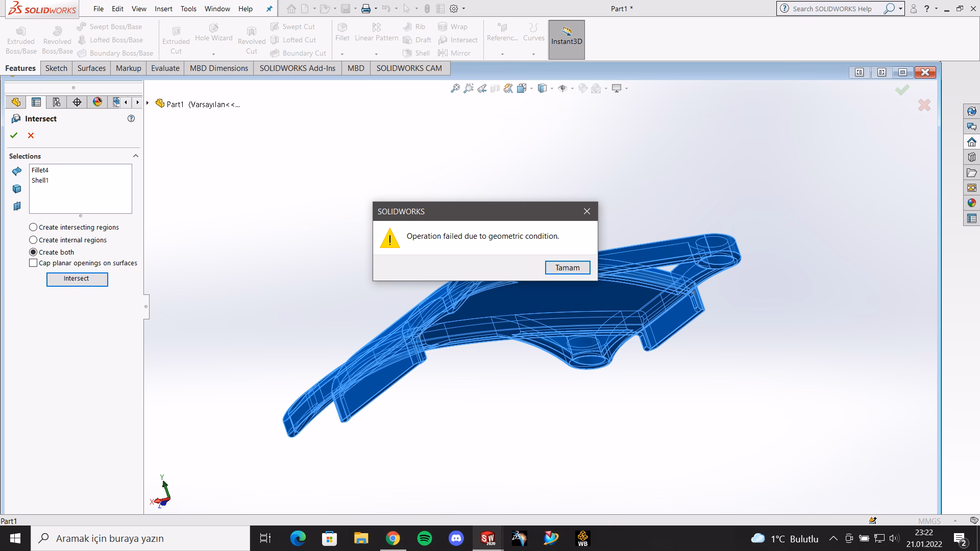Open the Insert menu
This screenshot has height=551, width=980.
click(x=163, y=9)
